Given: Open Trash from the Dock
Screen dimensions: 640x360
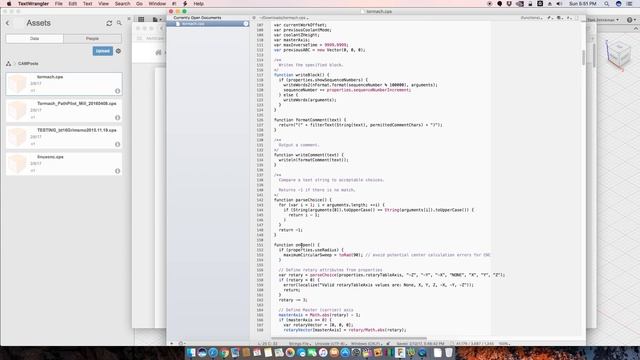Looking at the screenshot, I should [449, 353].
